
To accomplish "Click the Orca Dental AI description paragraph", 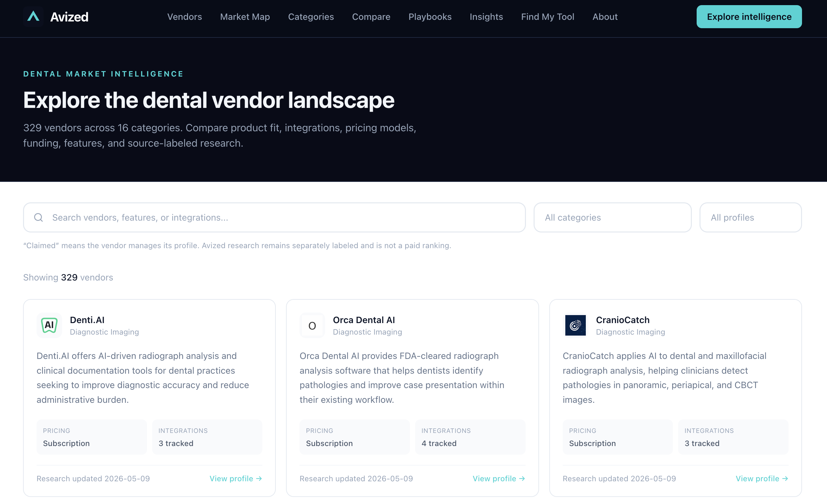I will coord(402,378).
